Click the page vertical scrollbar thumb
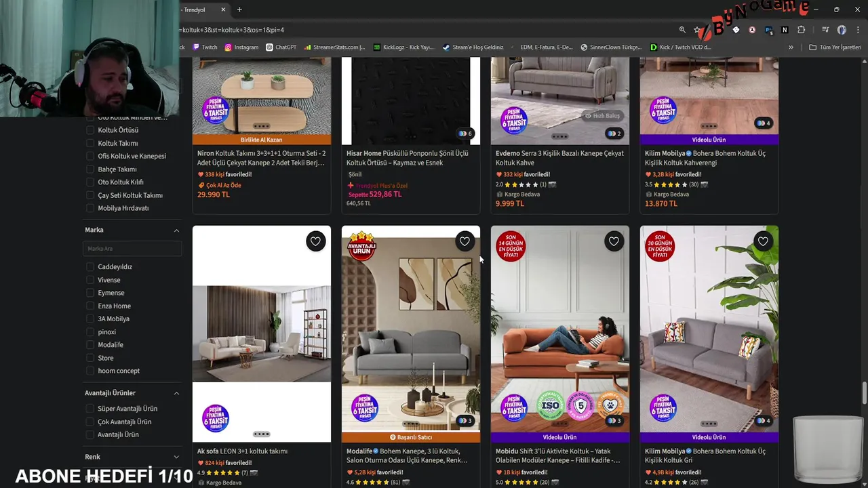 (x=864, y=392)
